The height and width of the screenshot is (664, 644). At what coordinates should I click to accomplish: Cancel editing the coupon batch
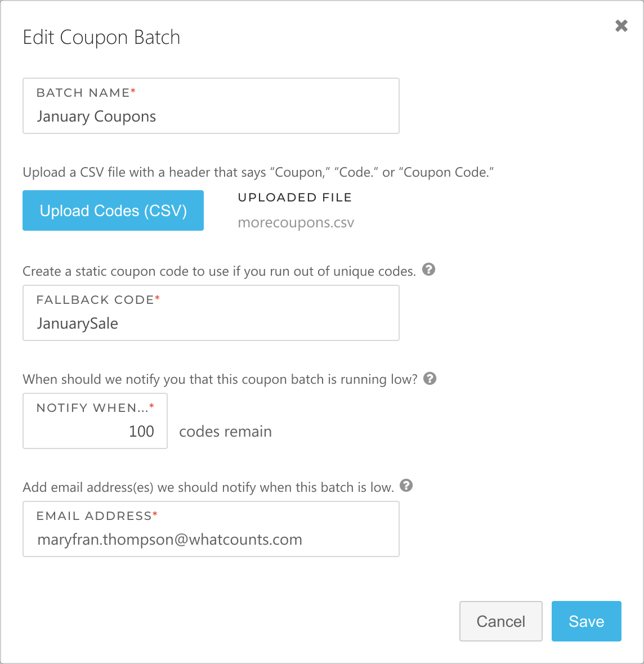500,621
